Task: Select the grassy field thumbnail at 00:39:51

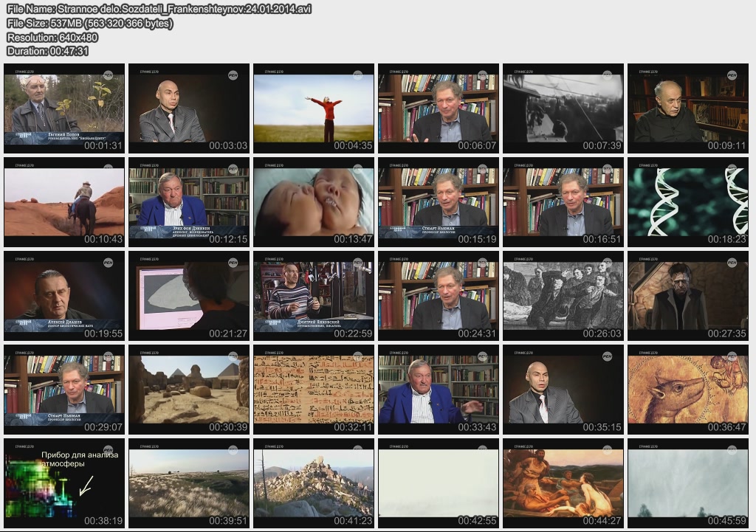Action: (x=189, y=483)
